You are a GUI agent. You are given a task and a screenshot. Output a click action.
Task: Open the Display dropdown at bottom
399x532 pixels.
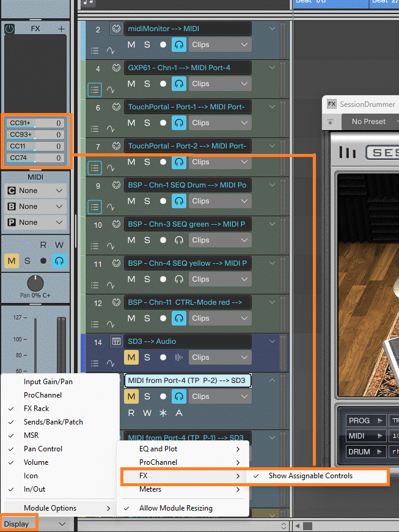tap(34, 523)
